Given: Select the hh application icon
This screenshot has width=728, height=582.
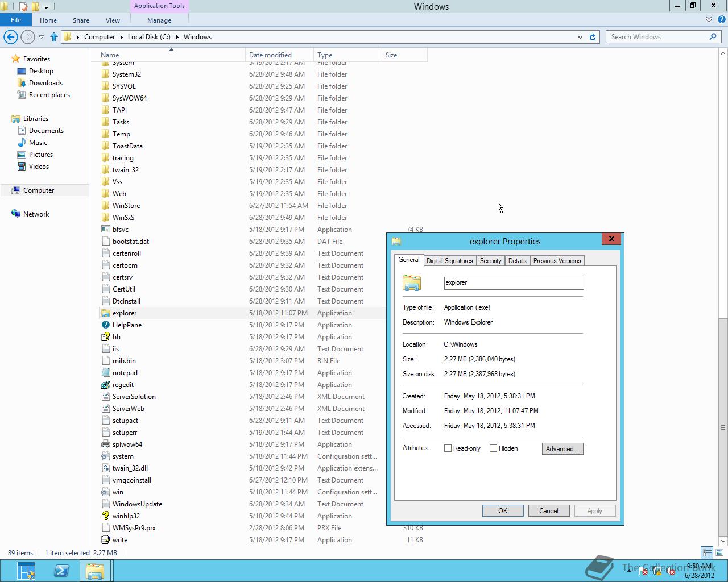Looking at the screenshot, I should [105, 337].
